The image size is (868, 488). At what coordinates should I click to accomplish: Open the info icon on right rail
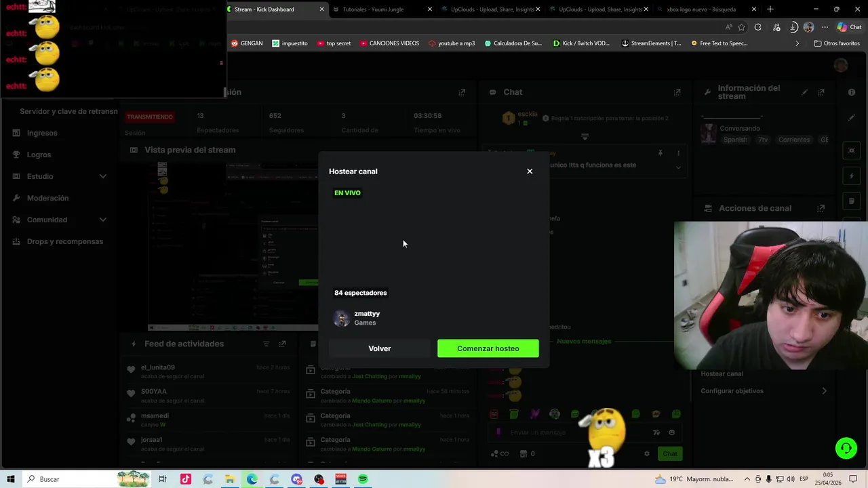point(852,92)
